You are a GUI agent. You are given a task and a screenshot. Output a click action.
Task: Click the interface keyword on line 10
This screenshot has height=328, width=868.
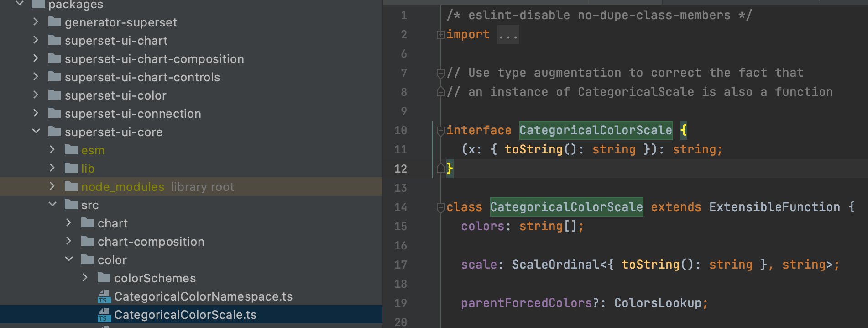479,130
